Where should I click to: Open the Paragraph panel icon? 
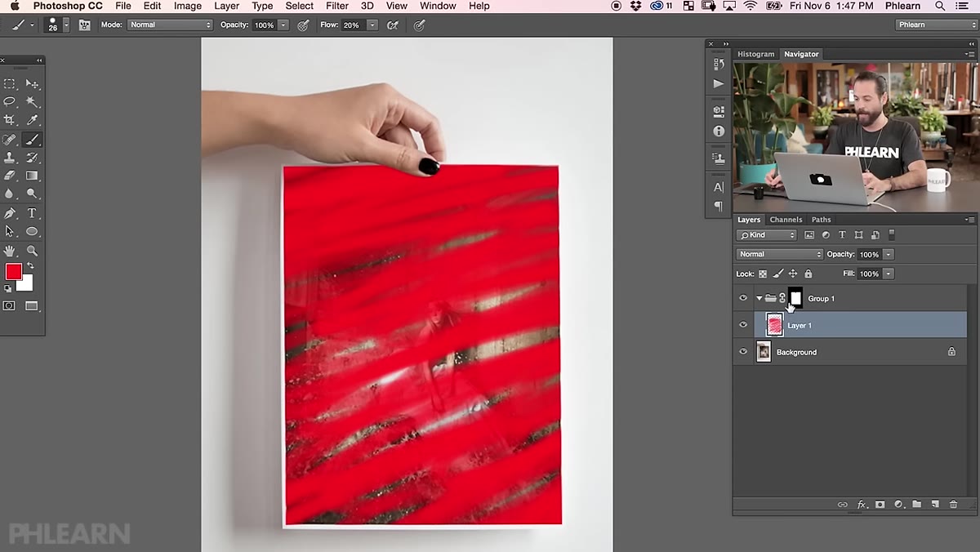[719, 207]
